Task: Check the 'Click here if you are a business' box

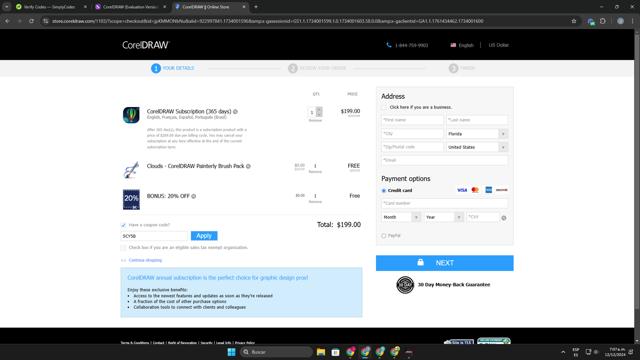Action: pyautogui.click(x=384, y=107)
